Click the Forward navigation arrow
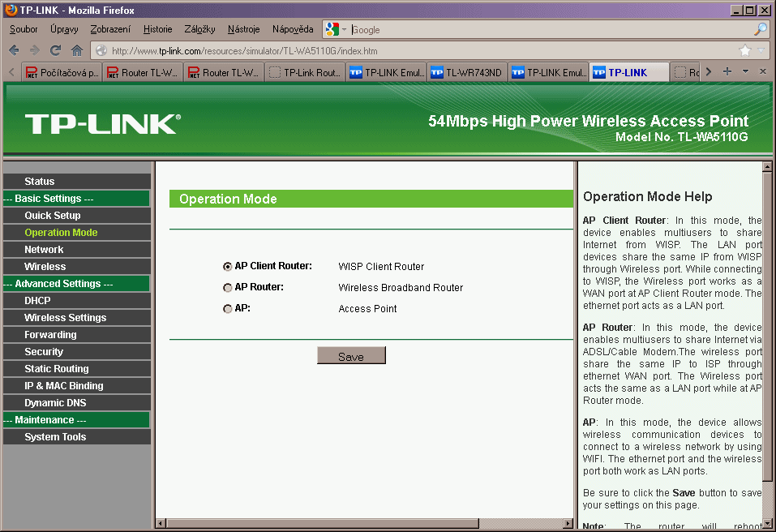The width and height of the screenshot is (776, 532). point(35,50)
